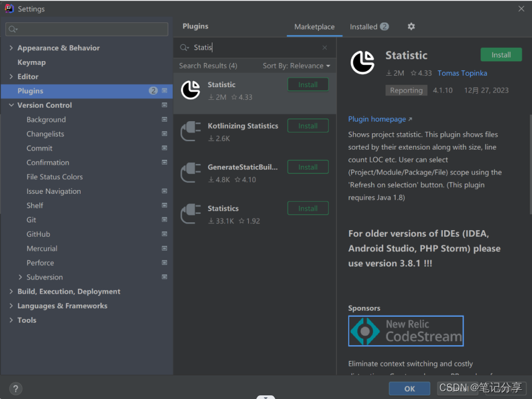
Task: Open File Status Colors settings
Action: pyautogui.click(x=54, y=177)
